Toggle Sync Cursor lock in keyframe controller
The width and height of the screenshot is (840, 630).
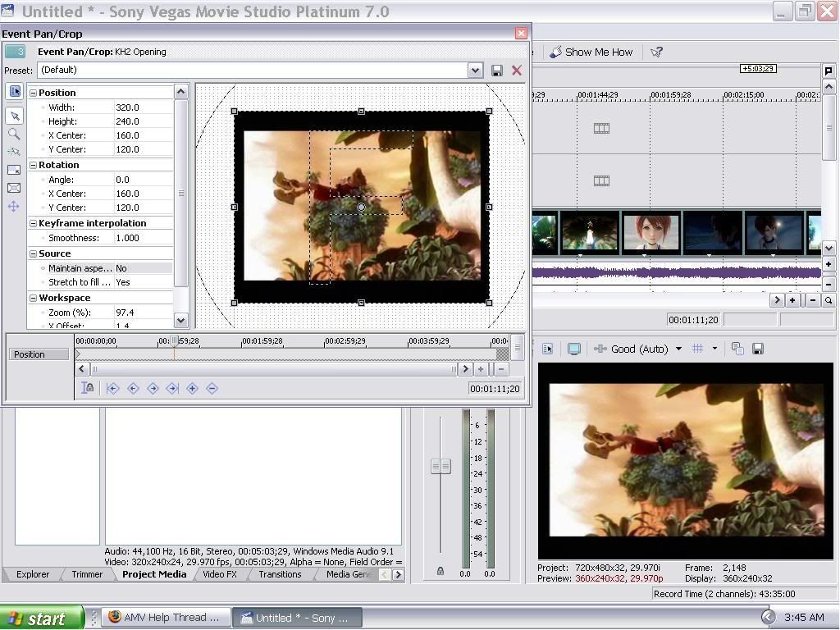tap(87, 388)
